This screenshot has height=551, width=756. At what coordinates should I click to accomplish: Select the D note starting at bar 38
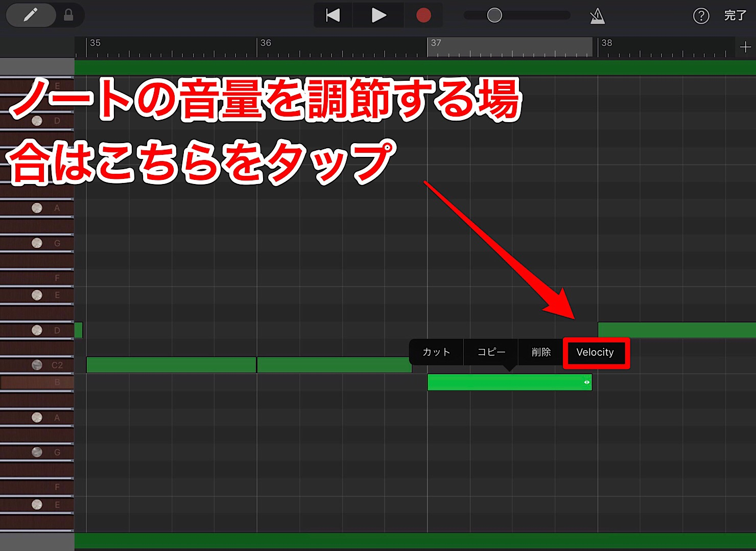(677, 330)
